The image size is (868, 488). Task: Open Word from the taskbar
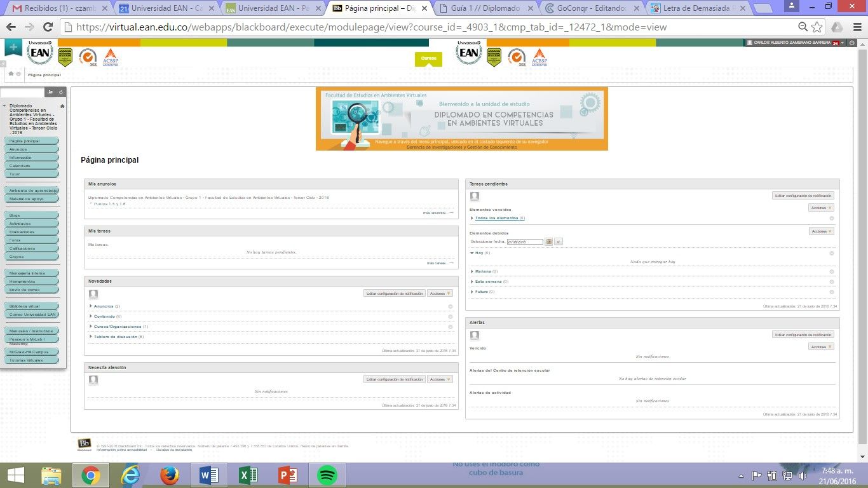click(x=208, y=475)
